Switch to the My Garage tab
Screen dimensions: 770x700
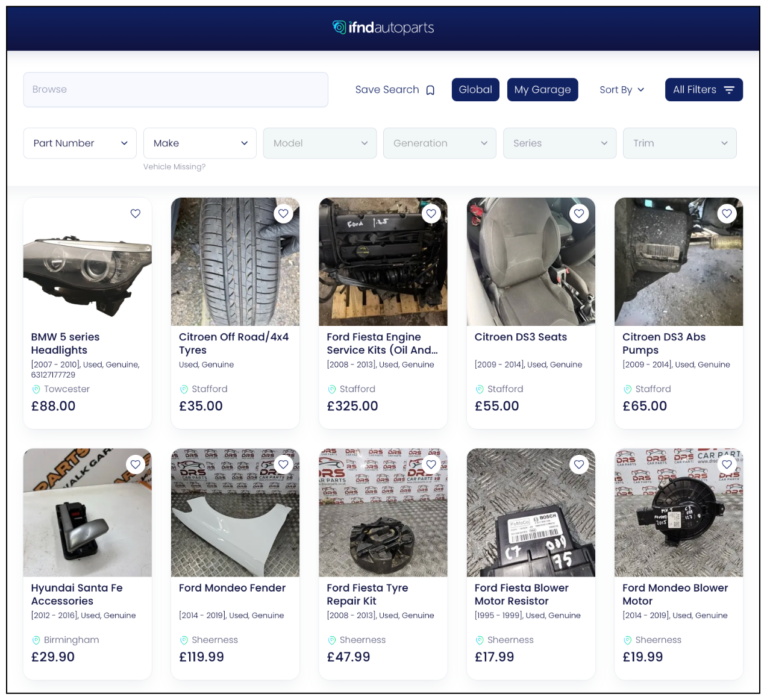click(x=542, y=89)
